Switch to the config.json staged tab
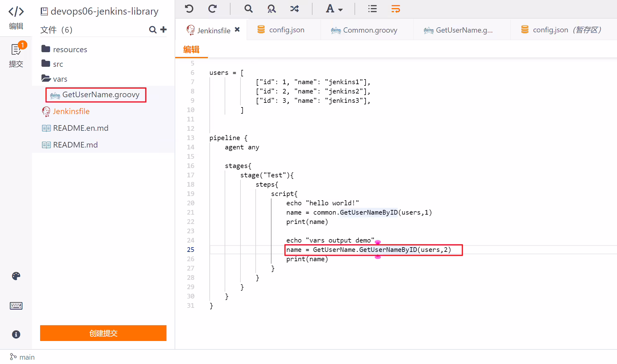This screenshot has width=617, height=364. tap(562, 30)
